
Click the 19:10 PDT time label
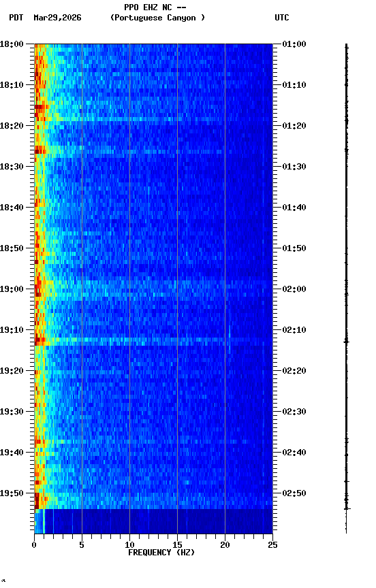tap(12, 330)
